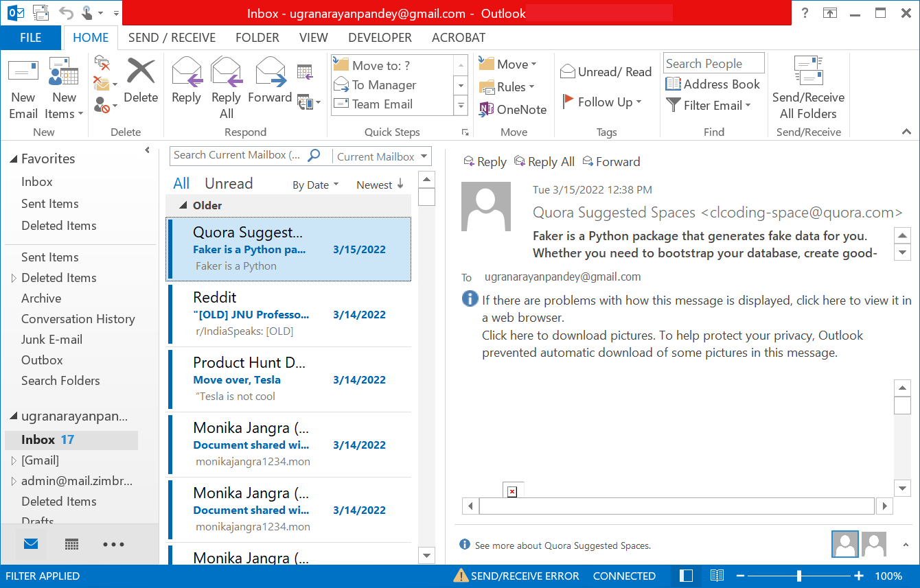Open OneNote from the Move group

(x=513, y=109)
